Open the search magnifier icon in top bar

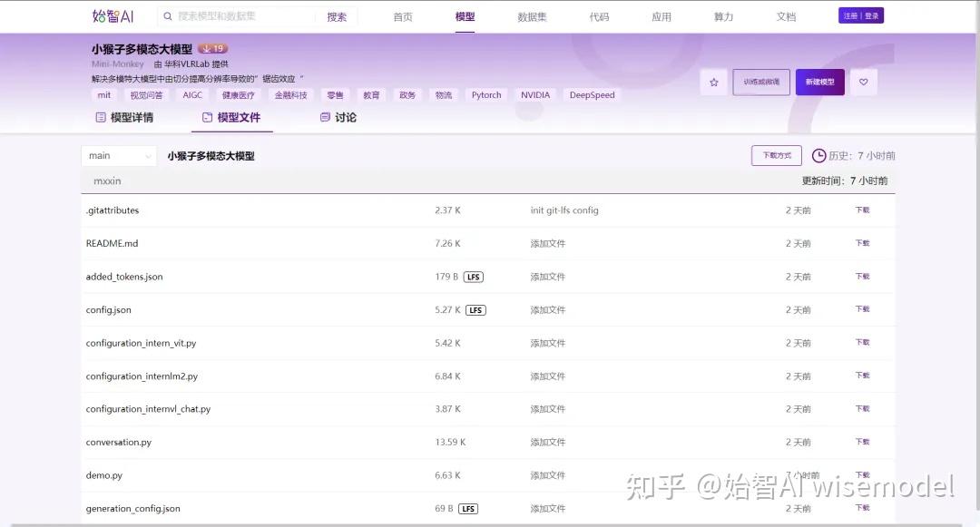pyautogui.click(x=167, y=15)
